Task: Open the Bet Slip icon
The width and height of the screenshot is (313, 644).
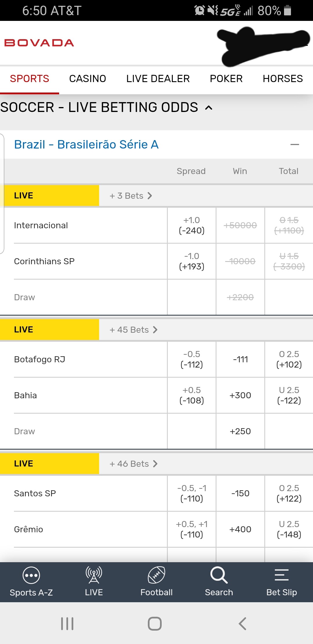Action: pos(281,575)
